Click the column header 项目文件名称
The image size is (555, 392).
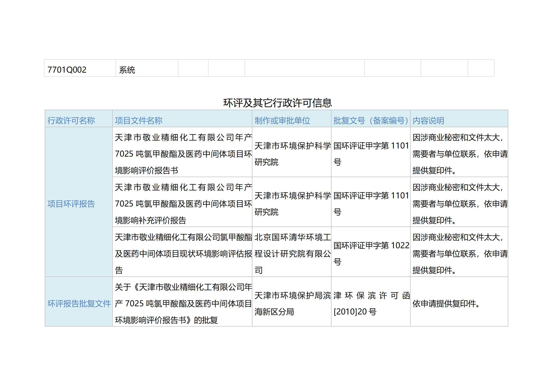tap(139, 121)
